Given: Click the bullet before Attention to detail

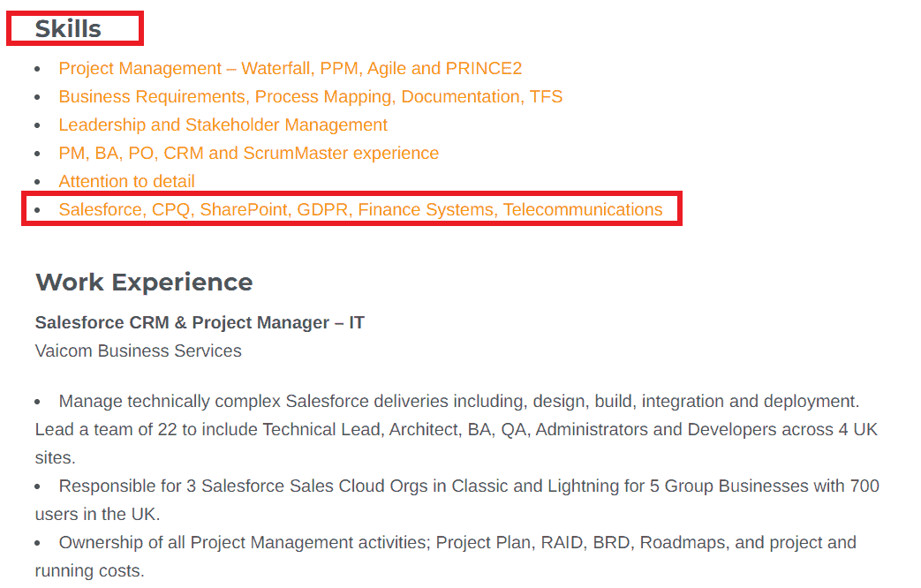Looking at the screenshot, I should [37, 183].
